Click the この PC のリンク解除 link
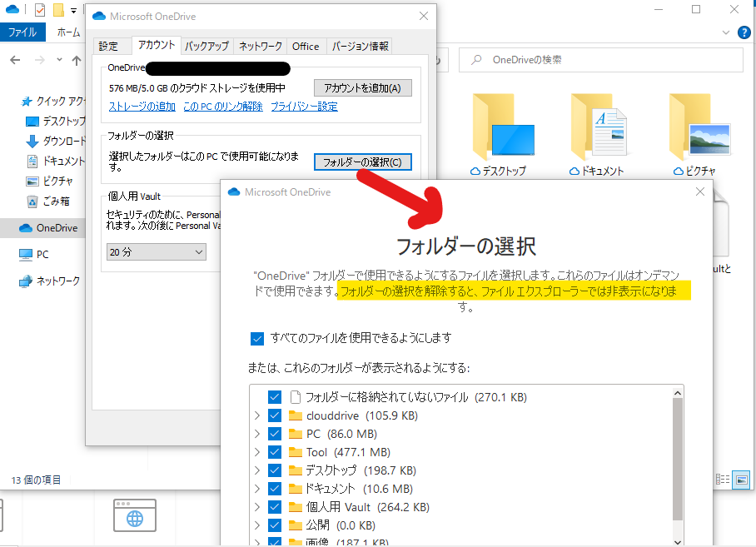 point(223,107)
